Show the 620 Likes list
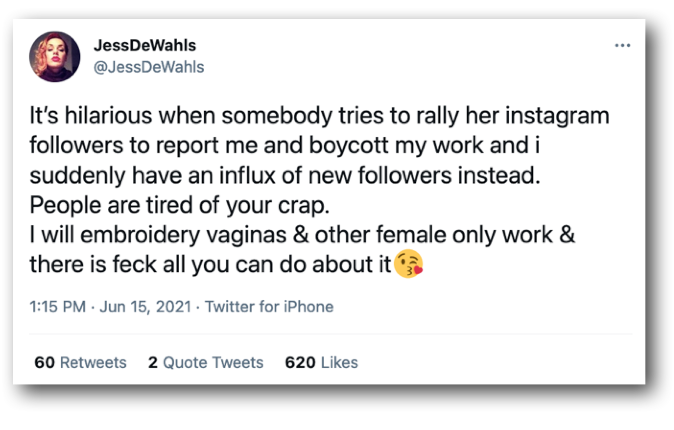The height and width of the screenshot is (430, 674). (321, 362)
